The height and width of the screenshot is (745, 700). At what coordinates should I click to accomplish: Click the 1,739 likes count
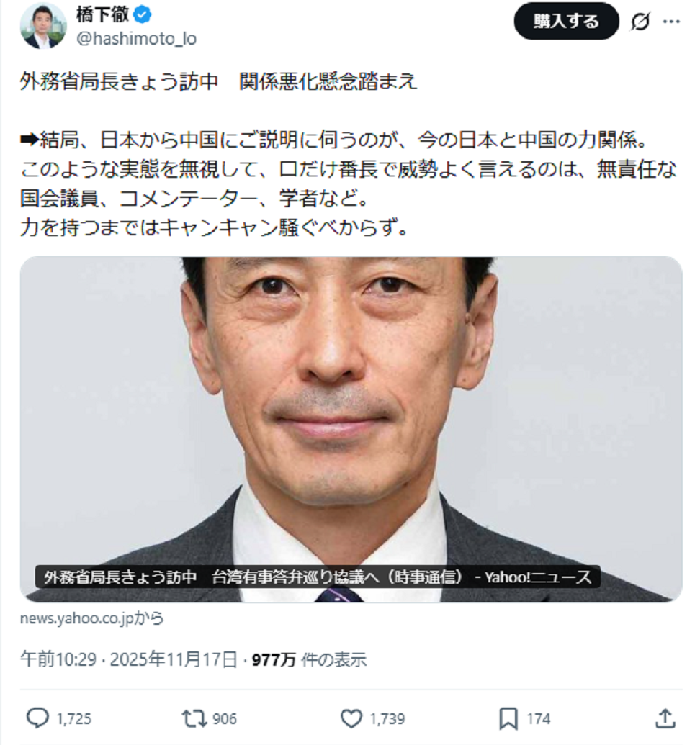tap(387, 719)
